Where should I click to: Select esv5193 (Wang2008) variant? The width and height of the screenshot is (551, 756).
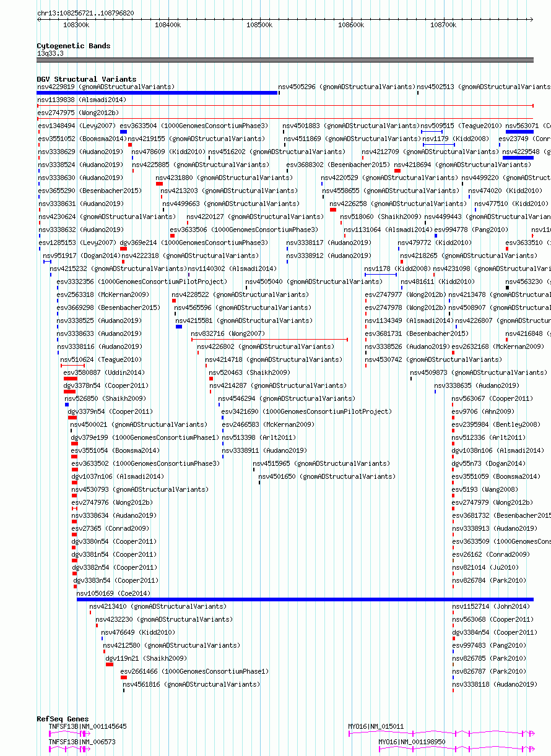(485, 489)
